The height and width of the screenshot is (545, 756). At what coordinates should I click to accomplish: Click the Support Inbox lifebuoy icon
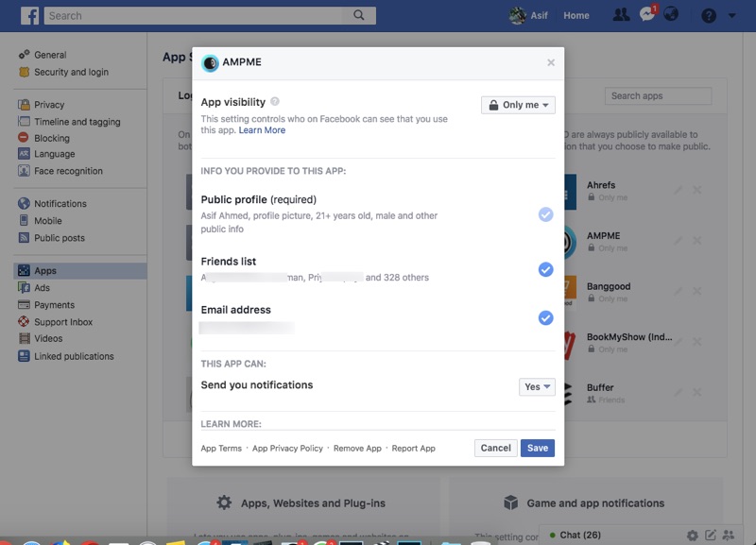[x=24, y=321]
